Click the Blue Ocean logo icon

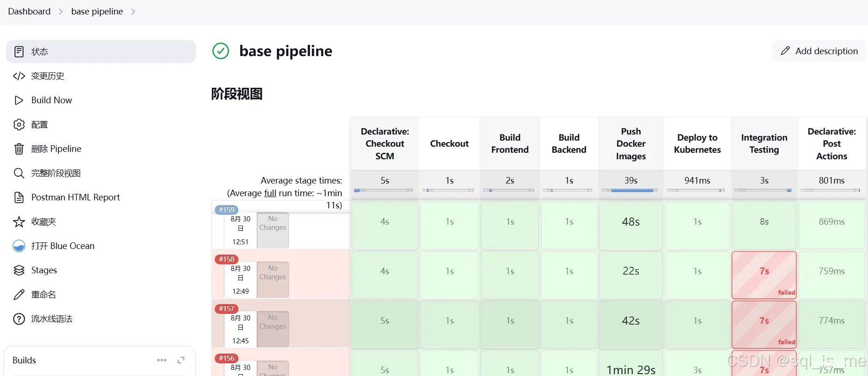(x=19, y=246)
